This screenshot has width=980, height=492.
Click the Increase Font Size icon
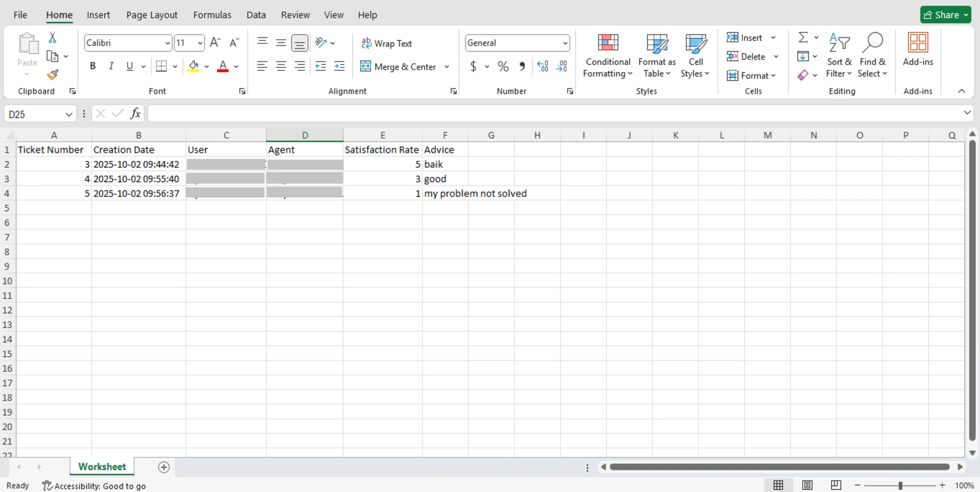click(x=215, y=43)
